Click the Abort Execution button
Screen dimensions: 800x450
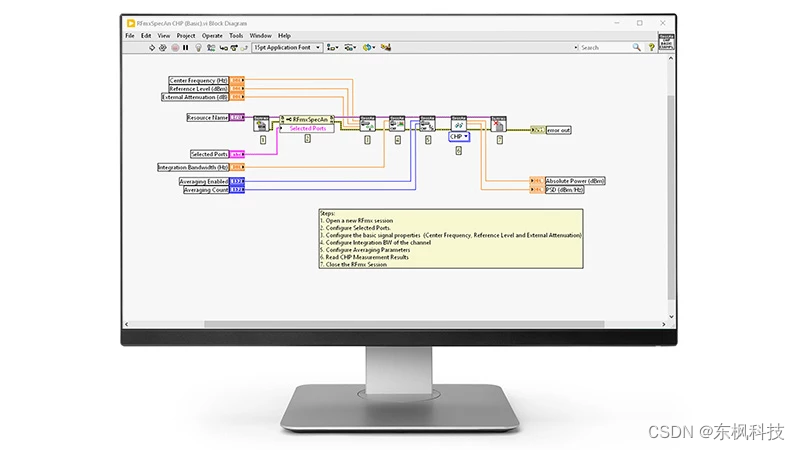tap(175, 47)
